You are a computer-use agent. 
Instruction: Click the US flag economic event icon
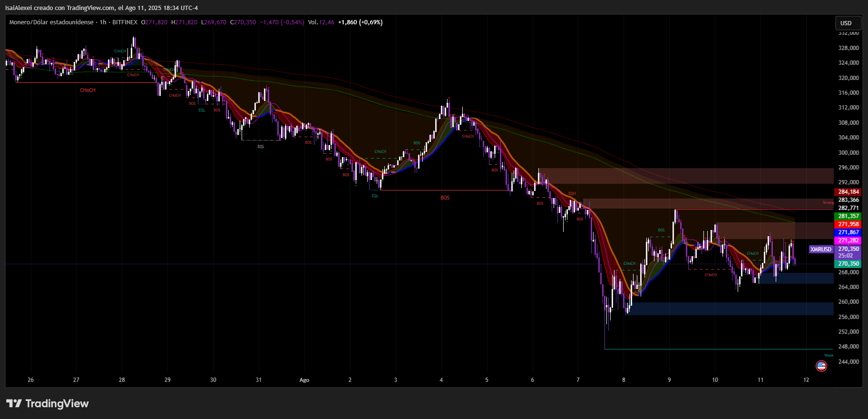821,366
